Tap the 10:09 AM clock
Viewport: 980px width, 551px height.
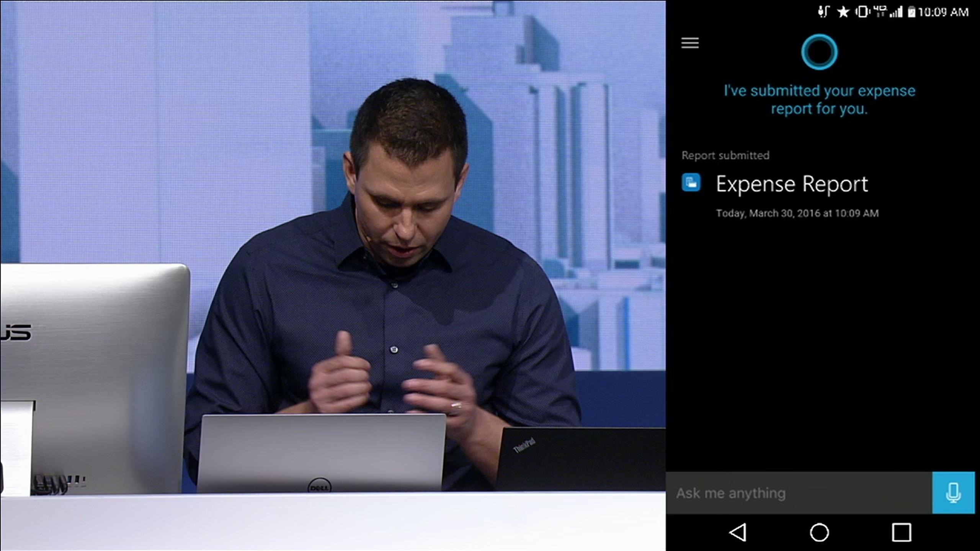[943, 12]
